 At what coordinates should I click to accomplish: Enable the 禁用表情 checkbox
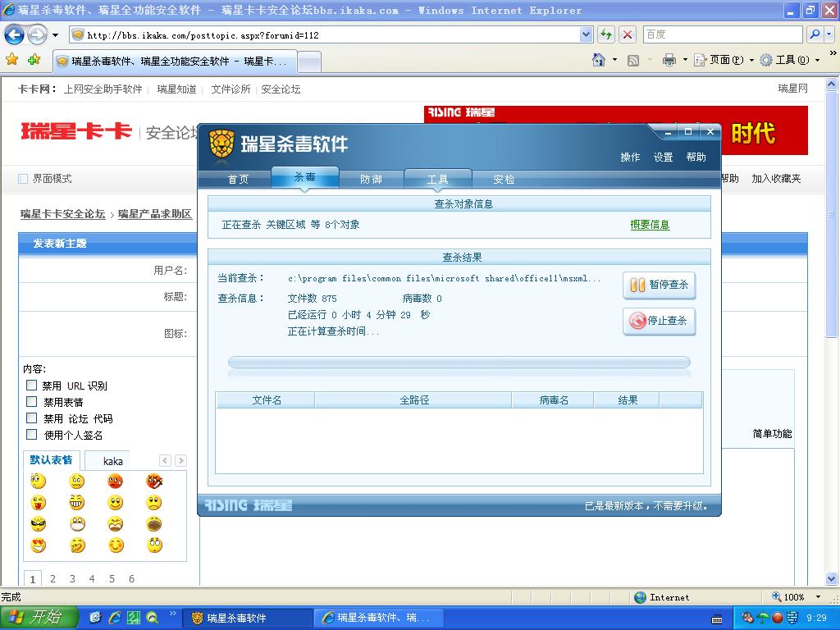pos(32,402)
